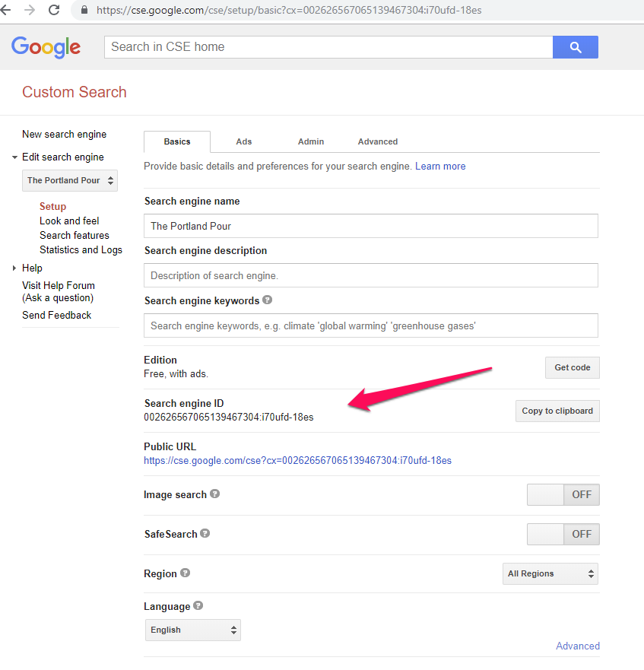Switch to the Admin tab
The image size is (644, 670).
[x=311, y=141]
